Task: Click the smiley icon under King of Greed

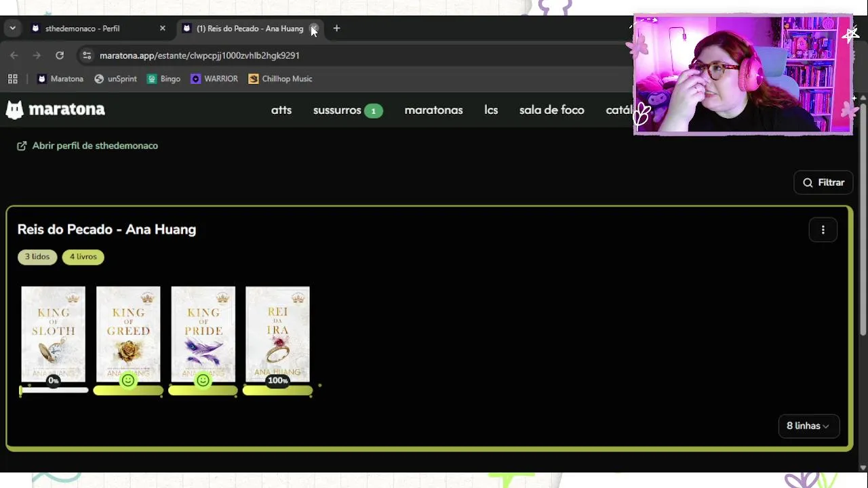Action: [128, 381]
